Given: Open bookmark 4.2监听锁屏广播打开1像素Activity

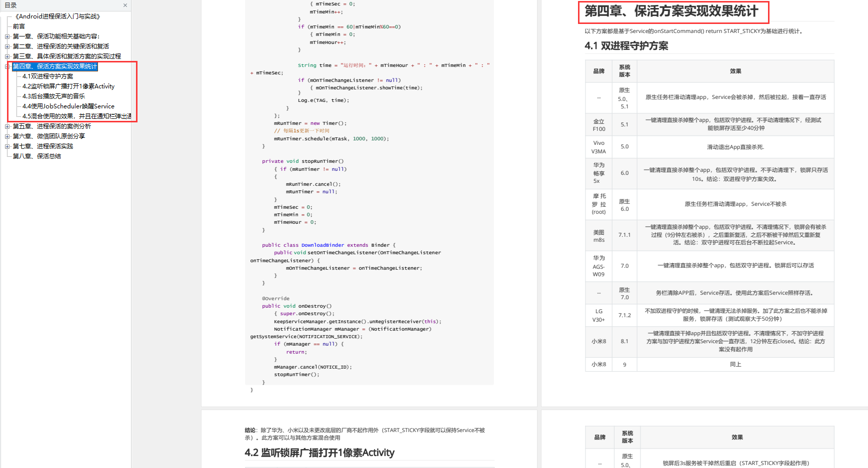Looking at the screenshot, I should (68, 86).
